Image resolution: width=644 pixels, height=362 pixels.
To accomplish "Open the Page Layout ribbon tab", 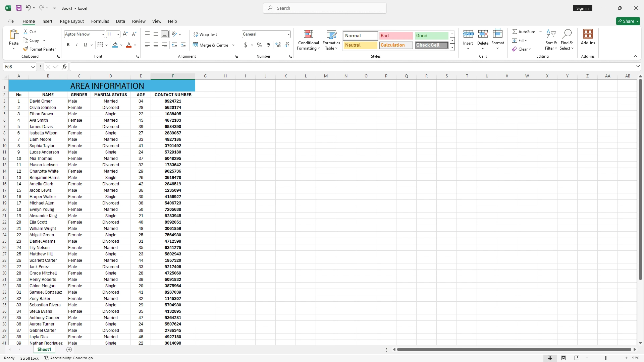I will 72,21.
